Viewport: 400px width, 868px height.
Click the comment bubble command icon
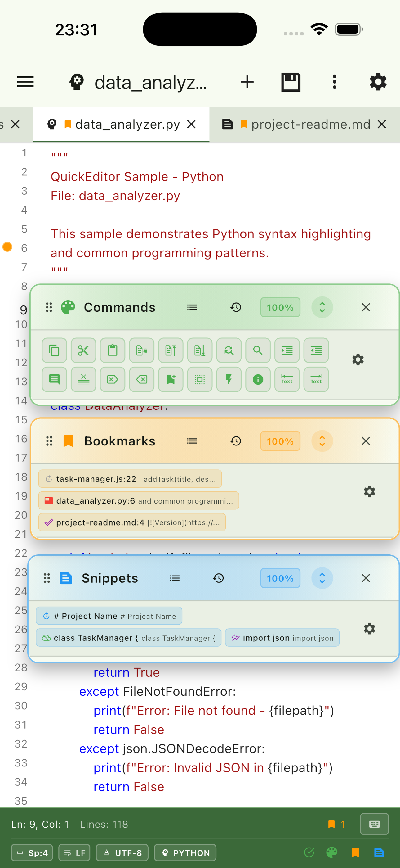tap(54, 379)
